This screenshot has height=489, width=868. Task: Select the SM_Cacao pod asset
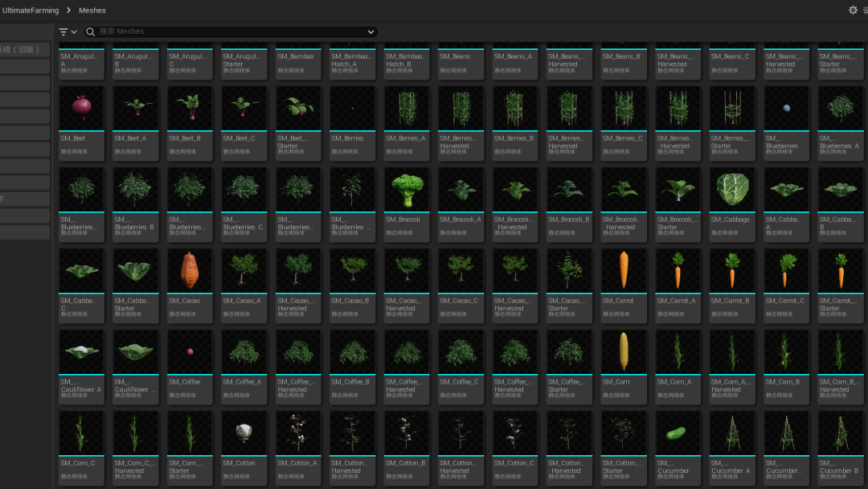pyautogui.click(x=190, y=286)
